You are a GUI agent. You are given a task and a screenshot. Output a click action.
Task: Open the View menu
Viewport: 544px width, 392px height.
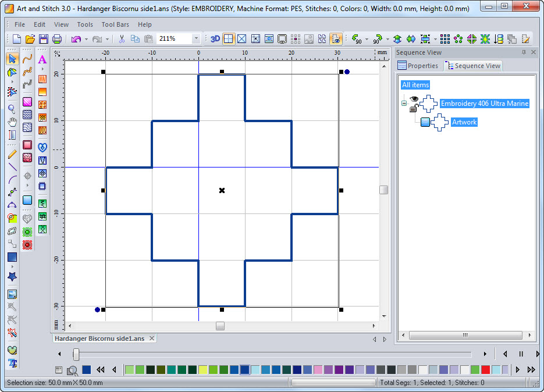pos(61,24)
